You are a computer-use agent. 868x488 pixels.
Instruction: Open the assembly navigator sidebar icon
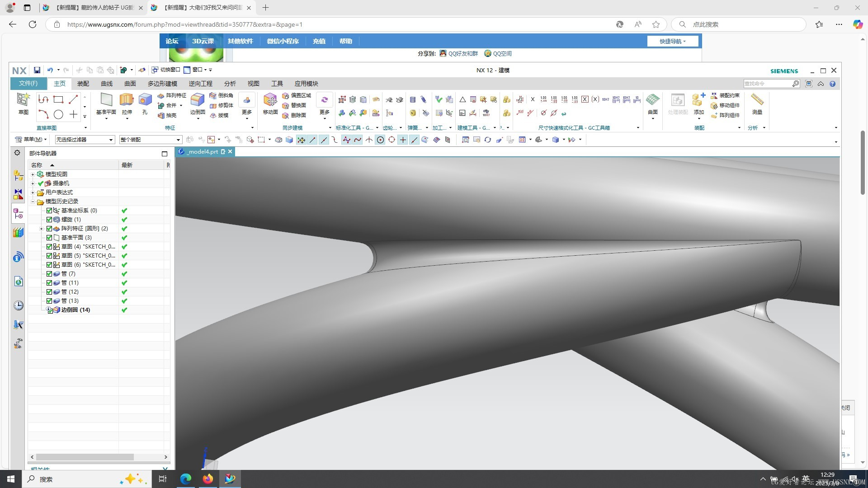[18, 175]
